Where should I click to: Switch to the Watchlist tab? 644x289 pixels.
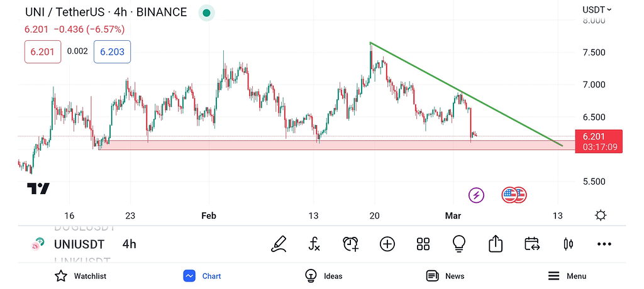point(80,276)
